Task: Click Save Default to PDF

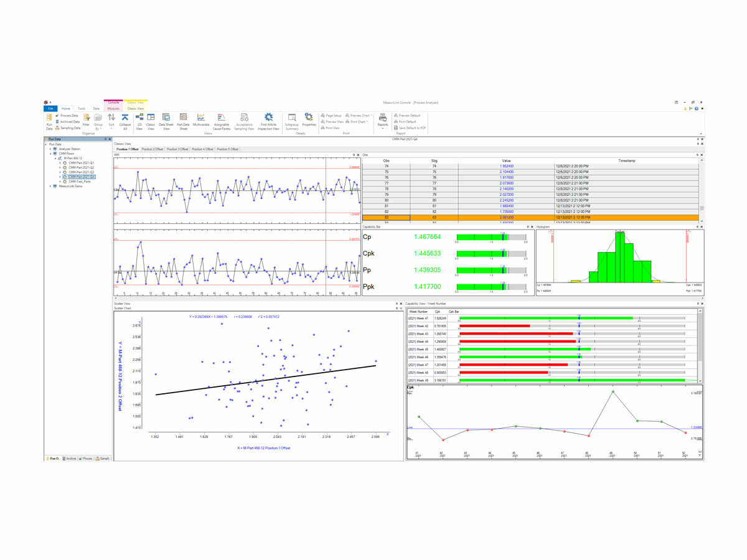Action: tap(410, 128)
